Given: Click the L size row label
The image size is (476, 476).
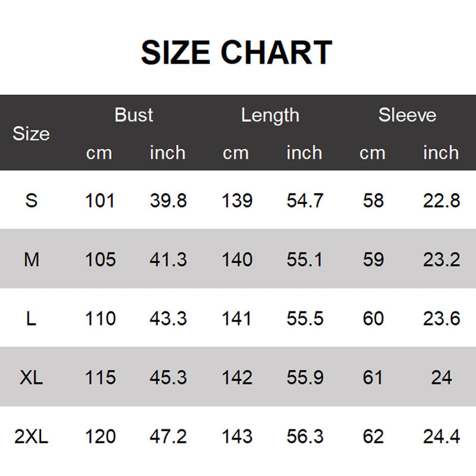Looking at the screenshot, I should click(x=31, y=318).
